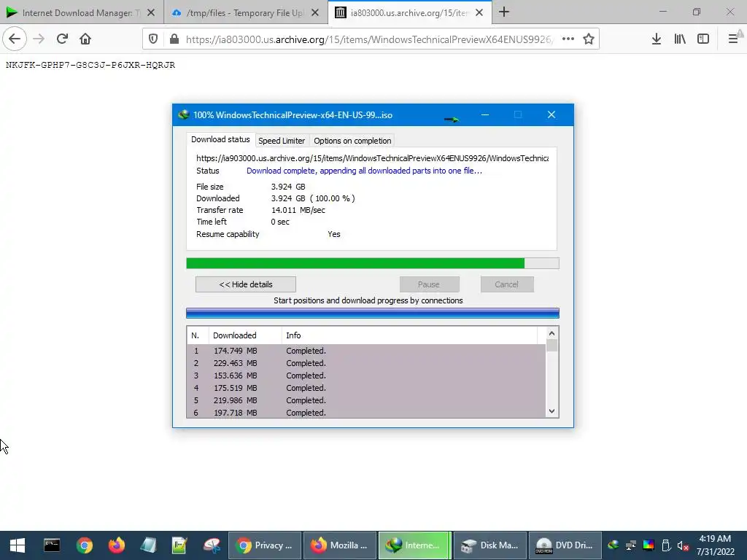
Task: Click the status text 'Download complete, appending'
Action: pyautogui.click(x=364, y=171)
